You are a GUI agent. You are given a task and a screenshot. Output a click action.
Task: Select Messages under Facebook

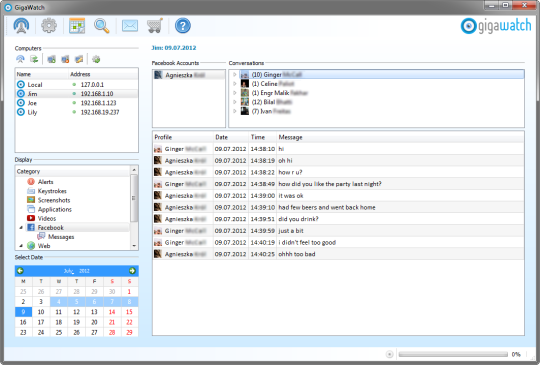(x=61, y=237)
